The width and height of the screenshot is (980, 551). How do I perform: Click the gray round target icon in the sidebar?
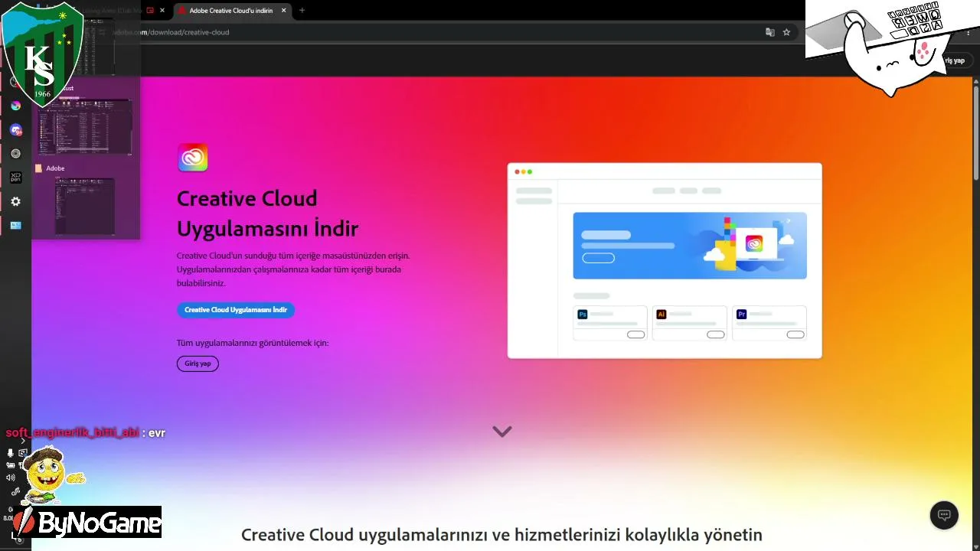pos(15,154)
